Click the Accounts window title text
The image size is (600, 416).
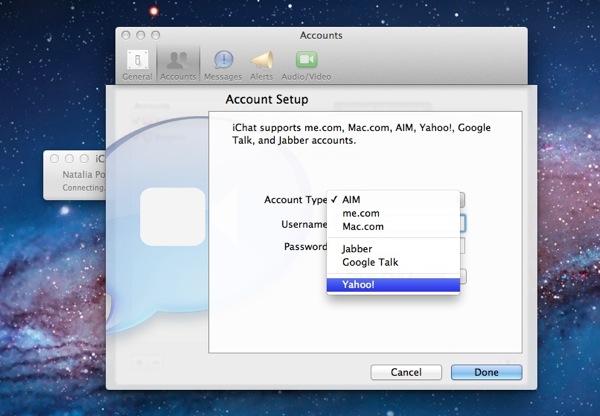coord(321,35)
